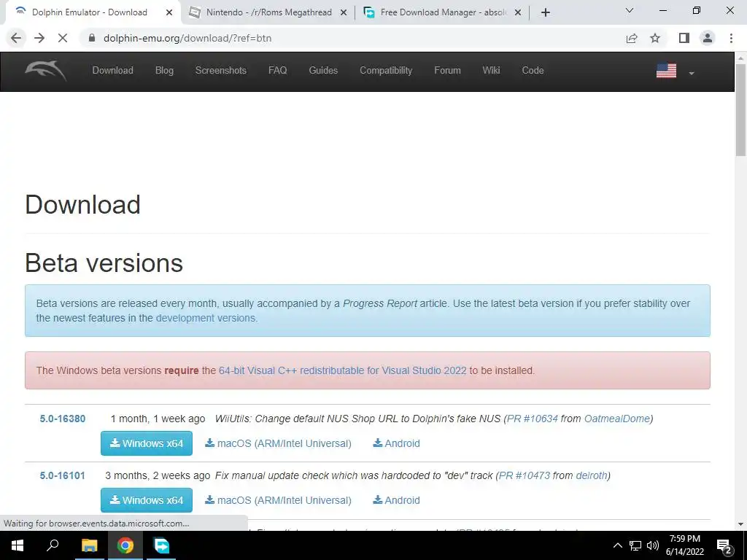
Task: Open delroth author link
Action: (591, 475)
